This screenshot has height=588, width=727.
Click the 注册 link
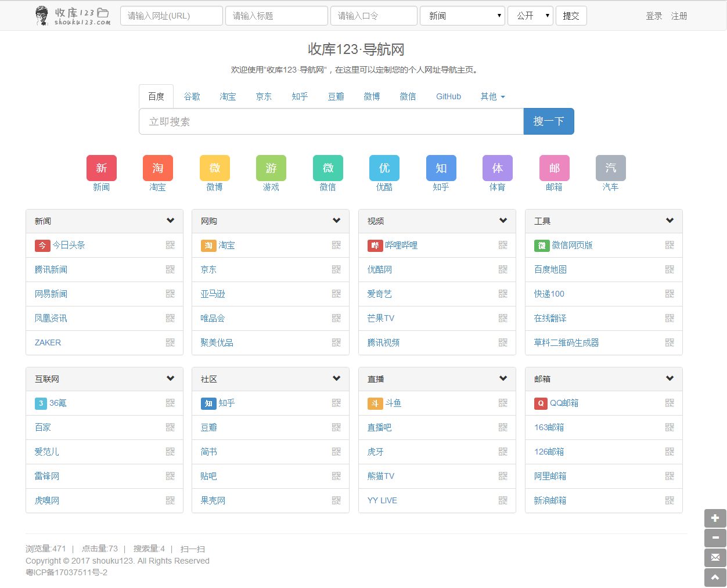(x=679, y=16)
